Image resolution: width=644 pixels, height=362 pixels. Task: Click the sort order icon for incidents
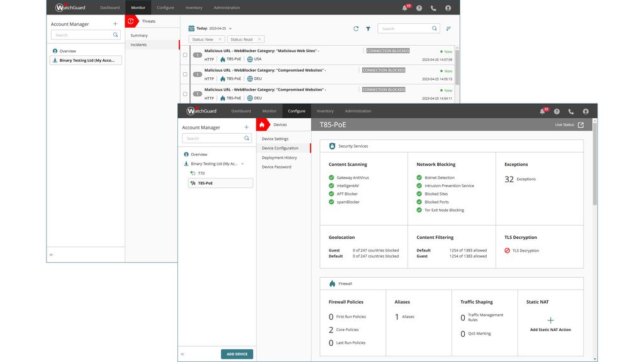pyautogui.click(x=448, y=28)
